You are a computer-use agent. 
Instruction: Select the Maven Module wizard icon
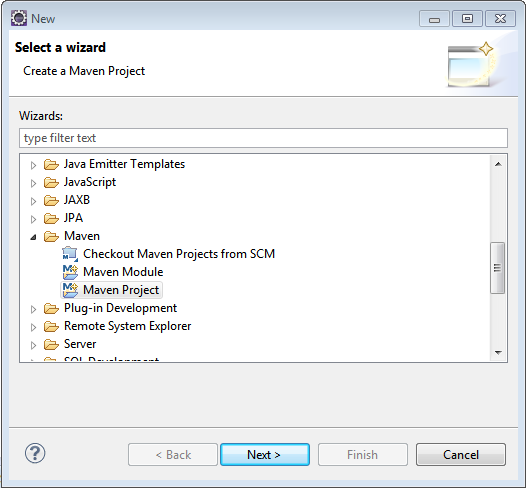click(70, 272)
